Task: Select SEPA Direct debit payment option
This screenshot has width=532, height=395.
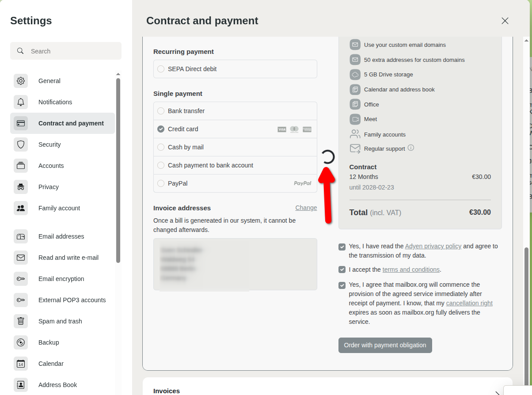Action: click(161, 69)
